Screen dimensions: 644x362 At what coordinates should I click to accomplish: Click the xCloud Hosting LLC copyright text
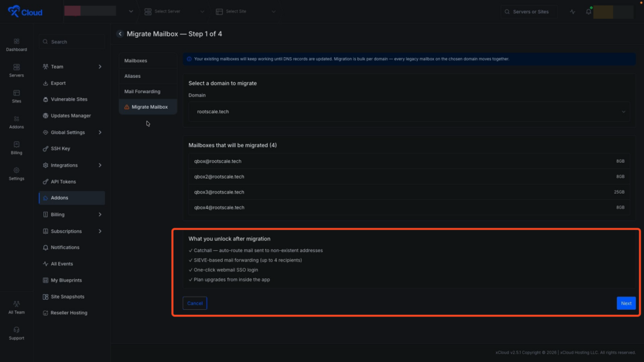tap(565, 353)
